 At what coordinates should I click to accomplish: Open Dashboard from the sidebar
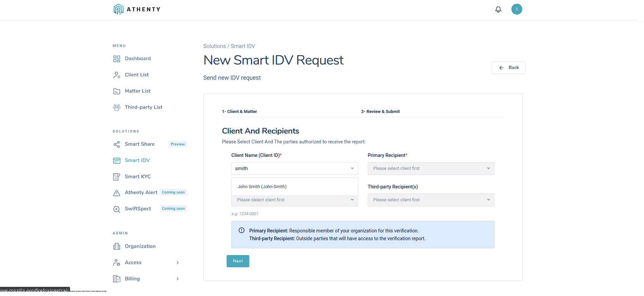(137, 59)
